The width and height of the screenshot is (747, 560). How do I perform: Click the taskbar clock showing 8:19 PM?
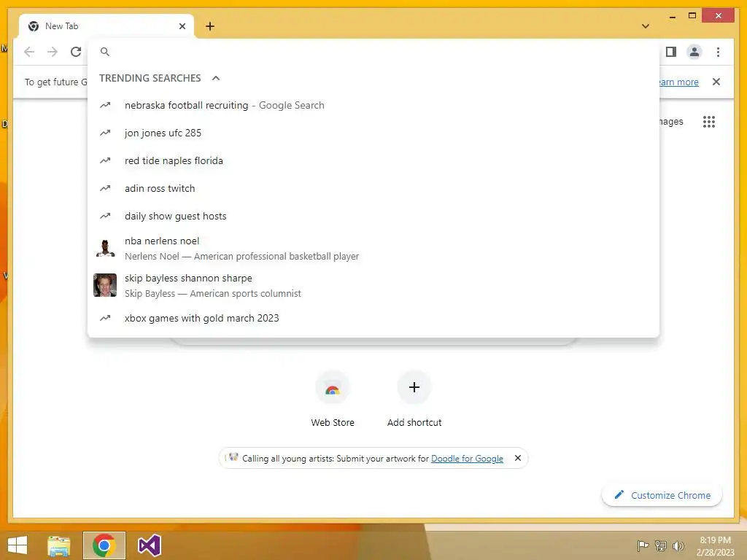pos(715,546)
